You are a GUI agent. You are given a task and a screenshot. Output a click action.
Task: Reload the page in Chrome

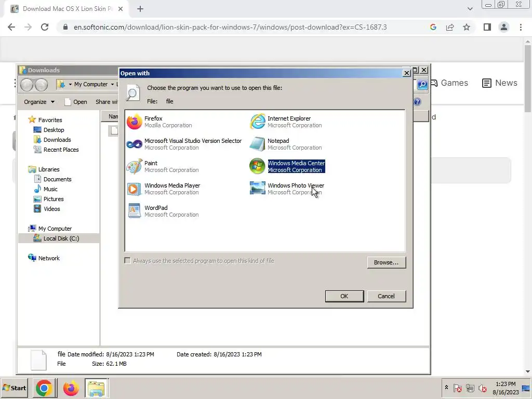tap(45, 27)
